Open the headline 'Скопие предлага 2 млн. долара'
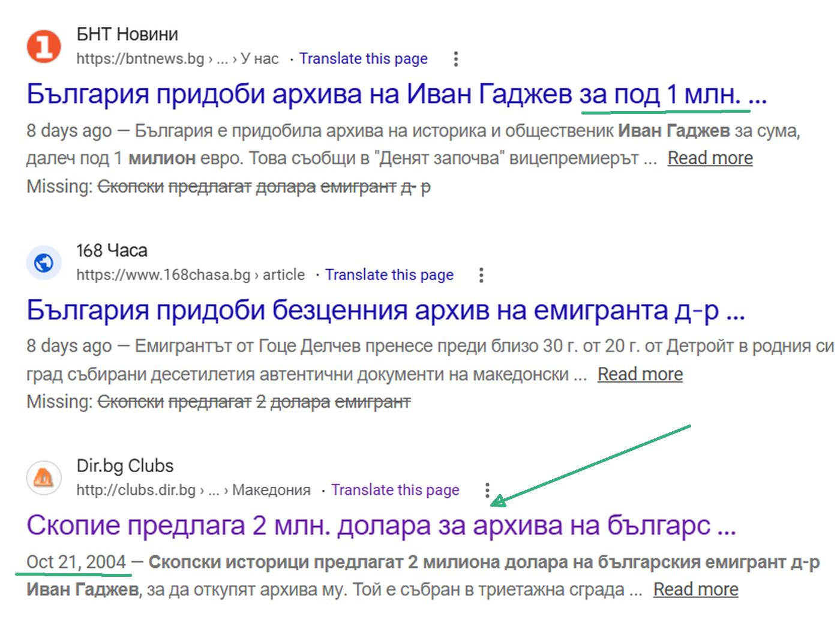Viewport: 840px width, 638px height. (381, 526)
